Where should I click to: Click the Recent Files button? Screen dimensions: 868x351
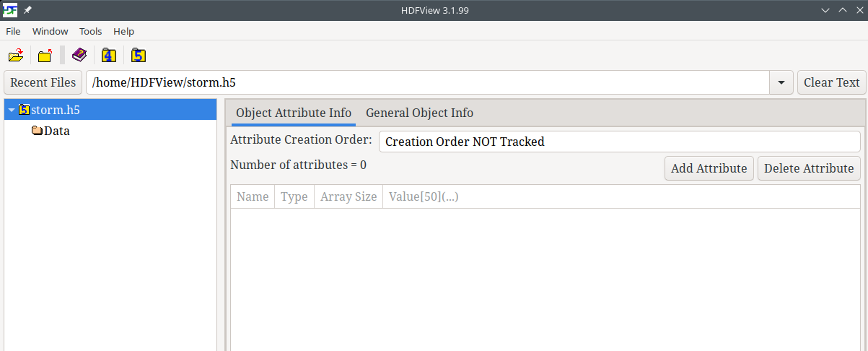coord(43,82)
